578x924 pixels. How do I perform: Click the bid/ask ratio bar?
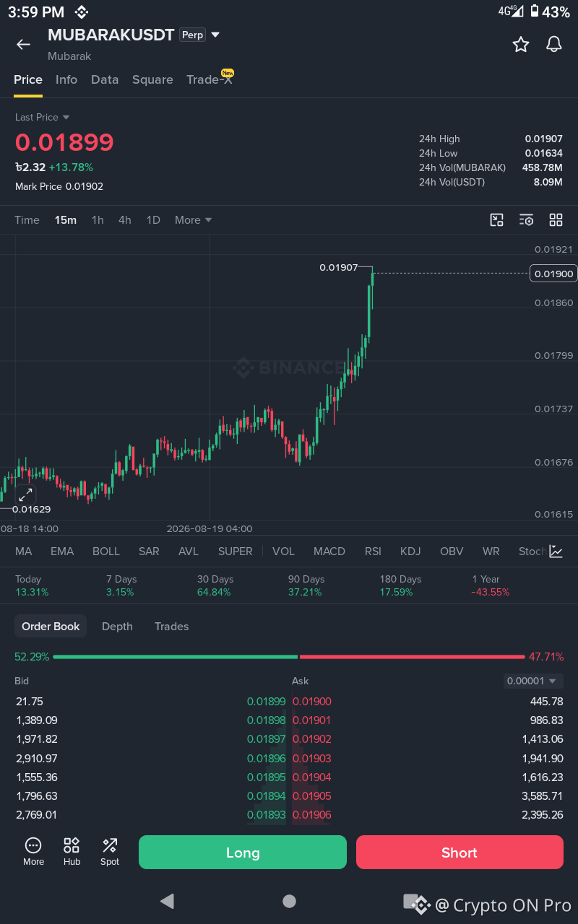(289, 657)
